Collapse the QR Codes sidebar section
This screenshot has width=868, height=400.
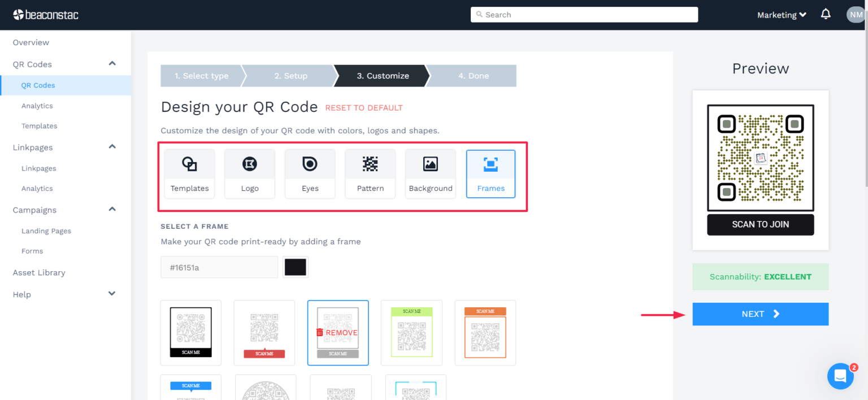tap(112, 64)
